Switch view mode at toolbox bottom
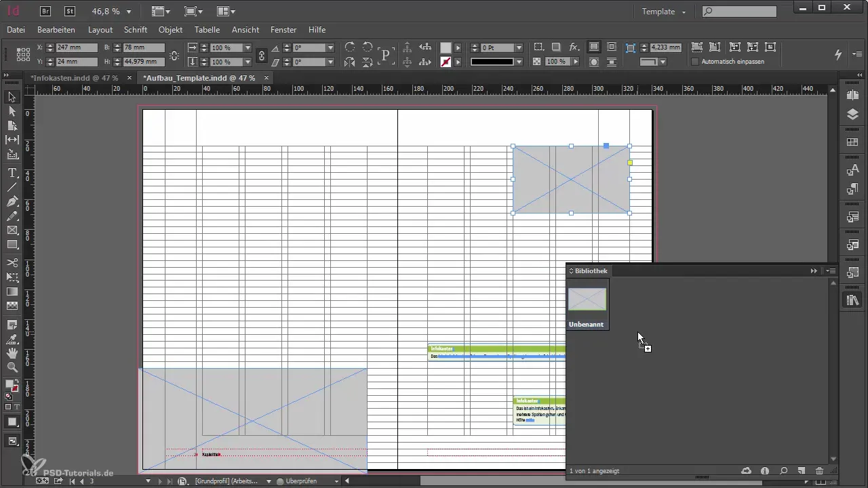The image size is (868, 488). click(12, 441)
